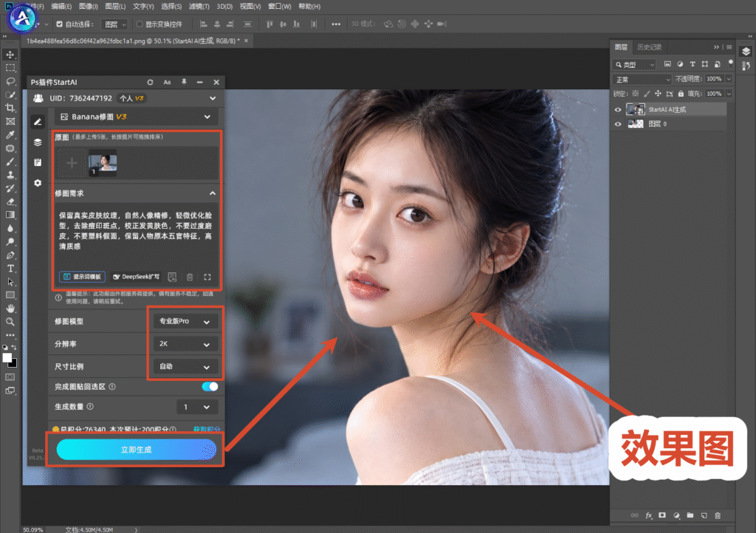The width and height of the screenshot is (756, 533).
Task: Select the Move tool
Action: click(x=10, y=55)
